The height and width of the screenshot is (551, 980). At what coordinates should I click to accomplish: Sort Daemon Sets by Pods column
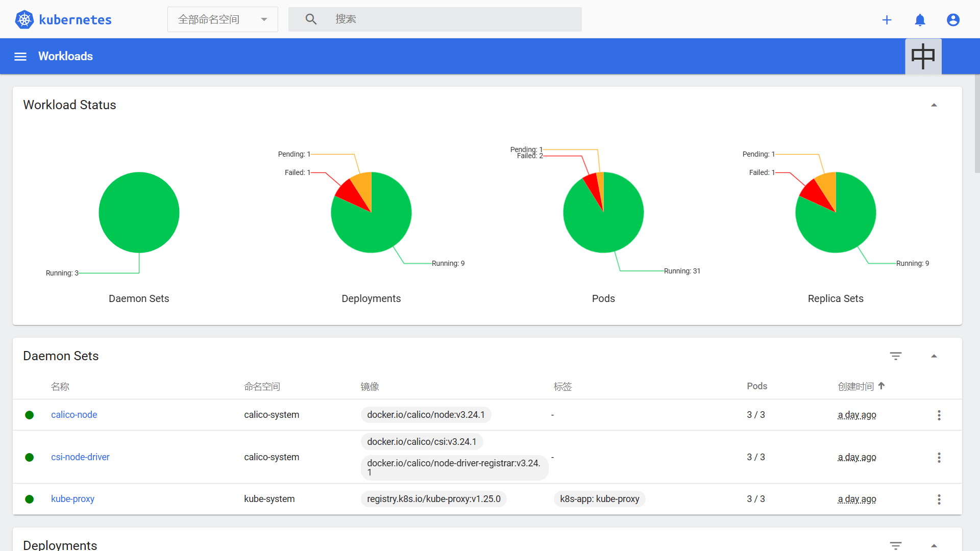click(756, 386)
